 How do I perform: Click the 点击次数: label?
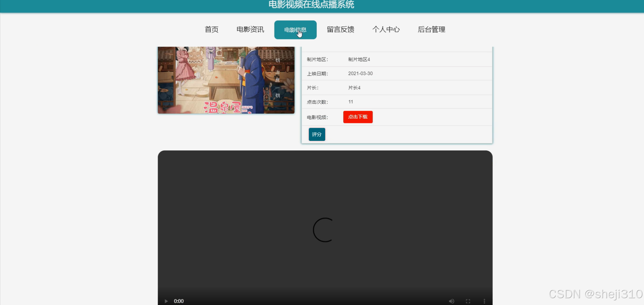click(x=317, y=102)
